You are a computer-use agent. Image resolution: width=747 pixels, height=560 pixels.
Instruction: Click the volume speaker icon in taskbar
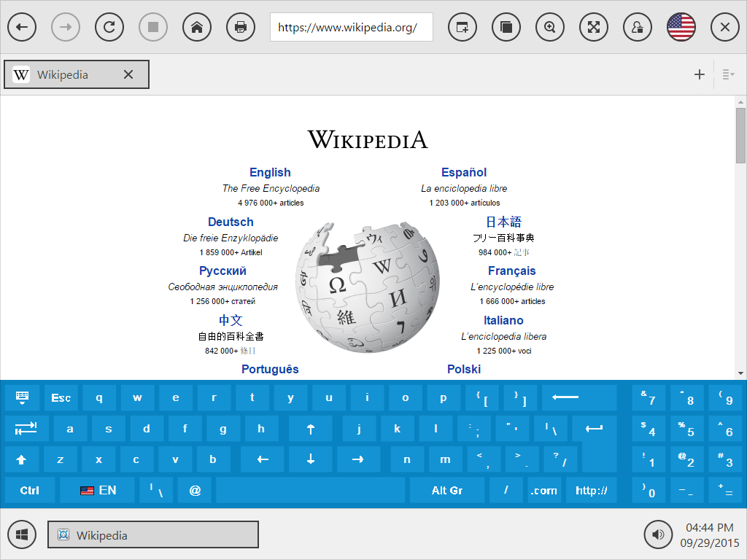(x=658, y=534)
